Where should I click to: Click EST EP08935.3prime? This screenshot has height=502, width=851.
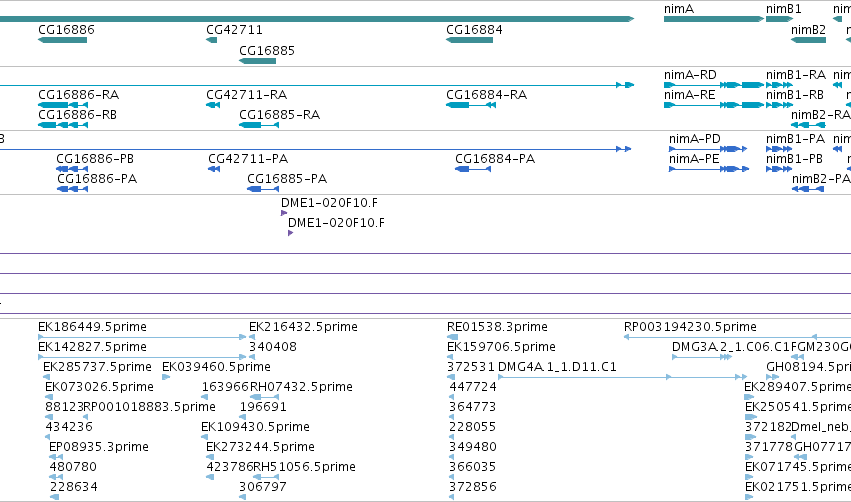click(99, 447)
